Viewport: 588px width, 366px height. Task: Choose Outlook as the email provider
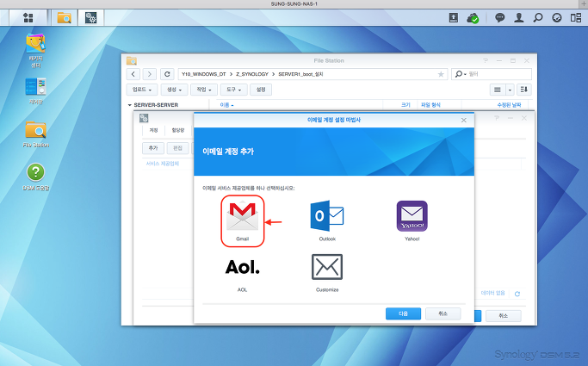327,220
